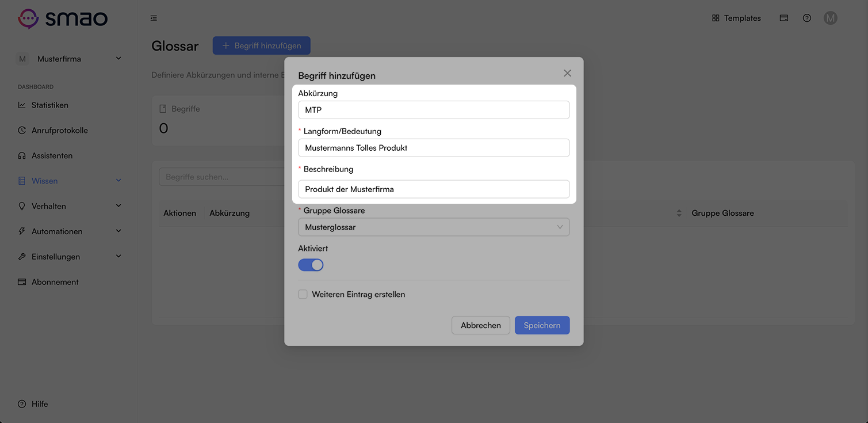This screenshot has width=868, height=423.
Task: Click the Abonnement card icon
Action: 22,283
